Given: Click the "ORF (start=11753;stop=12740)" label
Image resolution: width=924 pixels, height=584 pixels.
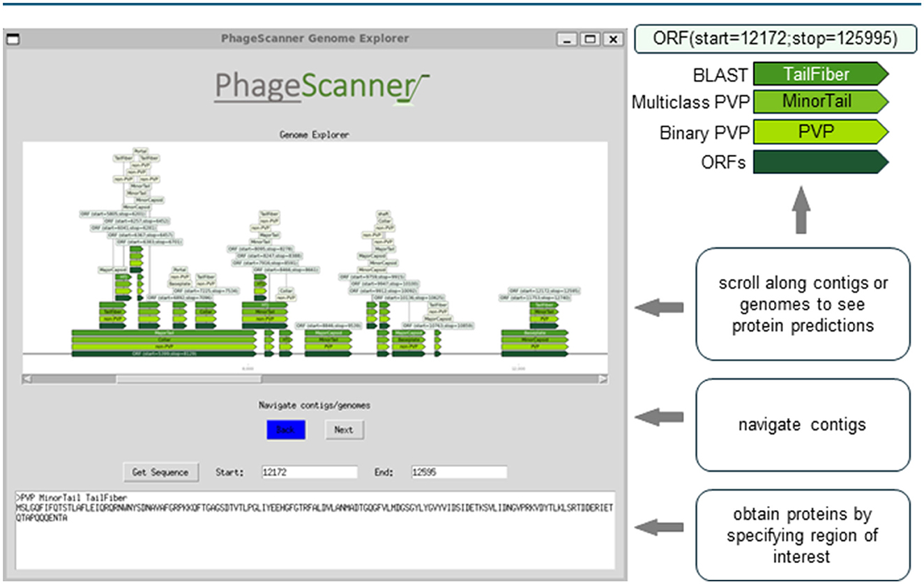Looking at the screenshot, I should (535, 298).
